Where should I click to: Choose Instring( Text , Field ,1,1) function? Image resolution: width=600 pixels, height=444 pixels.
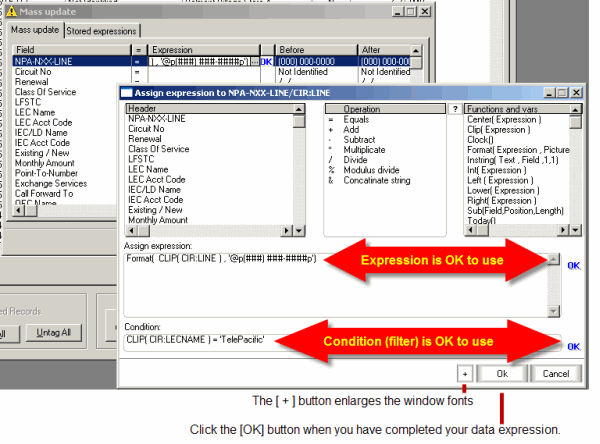point(513,160)
